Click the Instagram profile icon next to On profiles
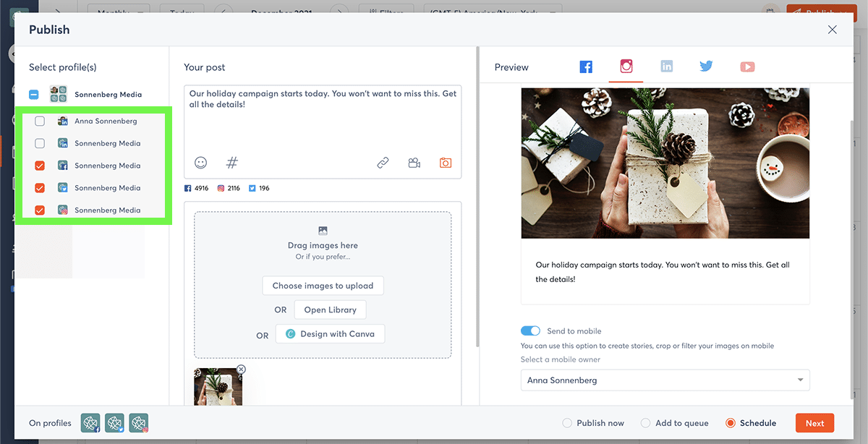This screenshot has height=444, width=868. [138, 423]
